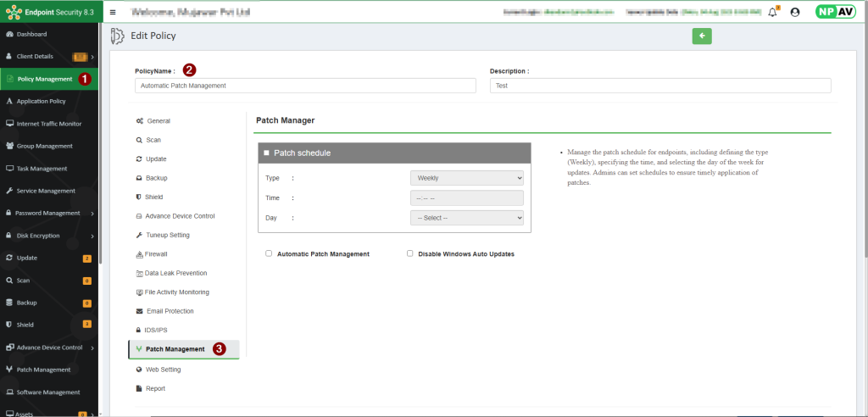The height and width of the screenshot is (417, 868).
Task: Click the notification bell icon
Action: (x=772, y=13)
